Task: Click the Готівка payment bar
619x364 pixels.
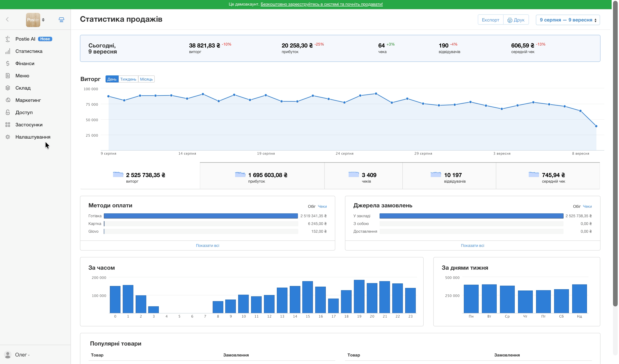Action: pos(201,216)
